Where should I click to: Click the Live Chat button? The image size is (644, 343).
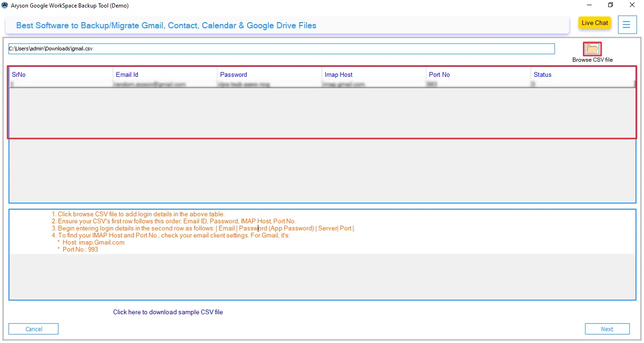(x=594, y=23)
